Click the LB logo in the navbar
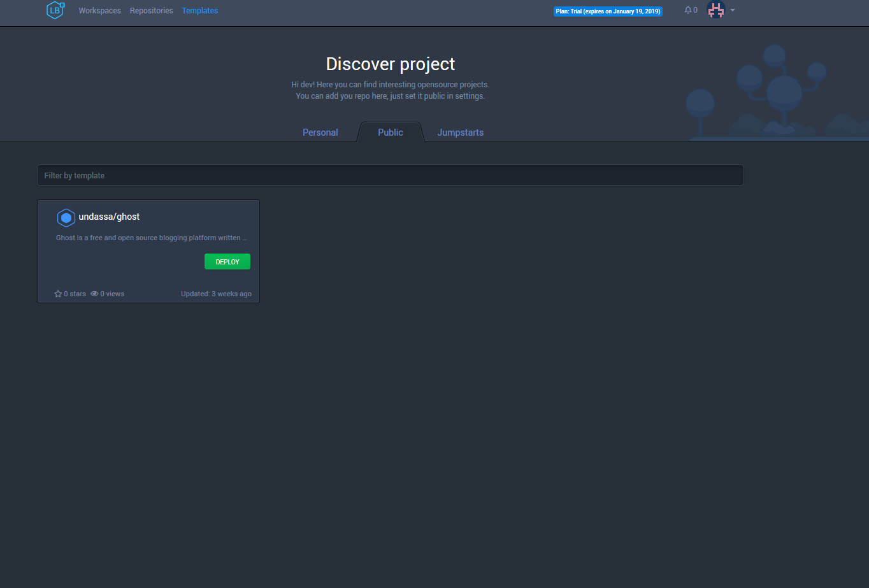 click(x=55, y=10)
